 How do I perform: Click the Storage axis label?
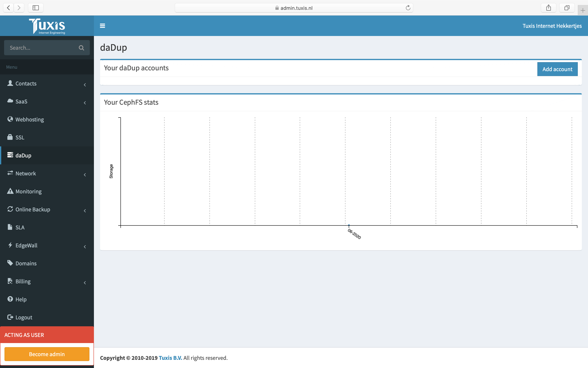pyautogui.click(x=111, y=171)
